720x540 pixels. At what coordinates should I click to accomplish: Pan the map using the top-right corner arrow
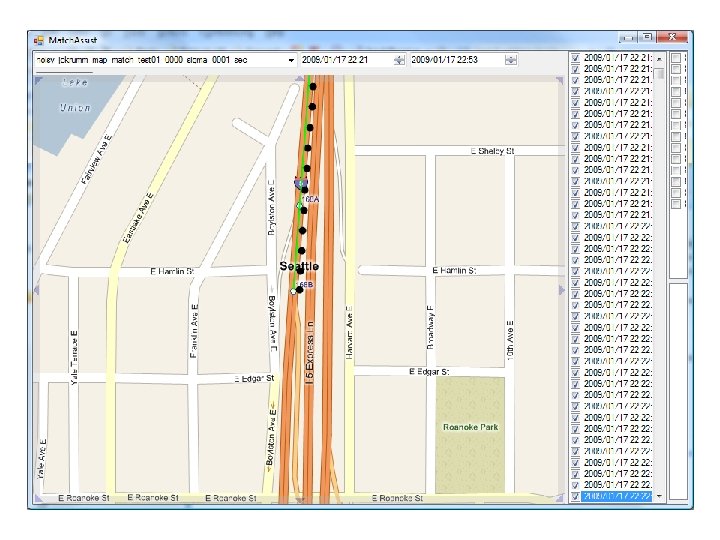(x=560, y=81)
